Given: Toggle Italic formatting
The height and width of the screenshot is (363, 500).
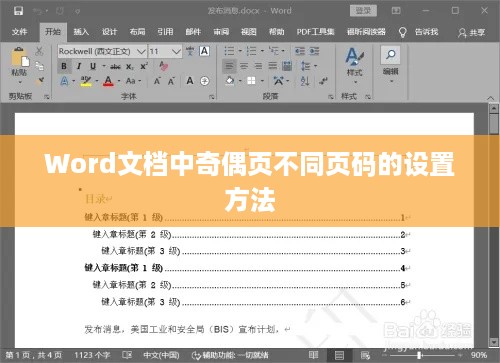Looking at the screenshot, I should click(79, 66).
